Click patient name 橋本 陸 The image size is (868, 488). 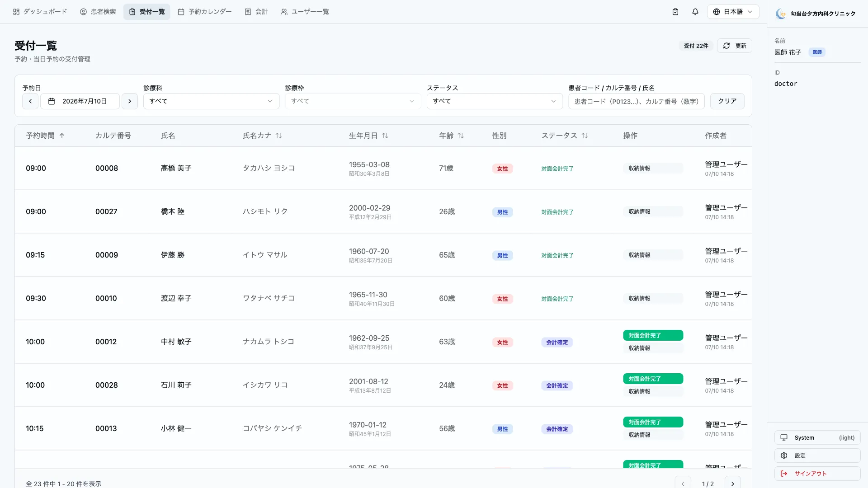click(172, 211)
